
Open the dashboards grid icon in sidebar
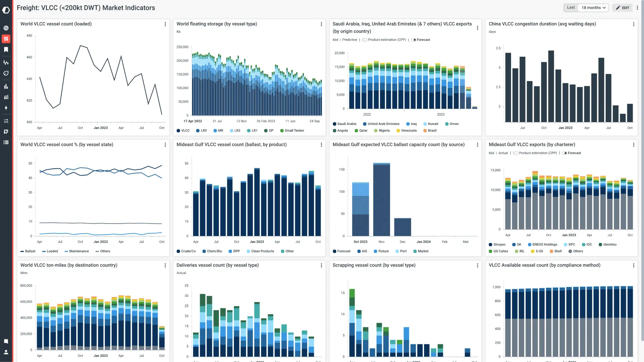6,39
